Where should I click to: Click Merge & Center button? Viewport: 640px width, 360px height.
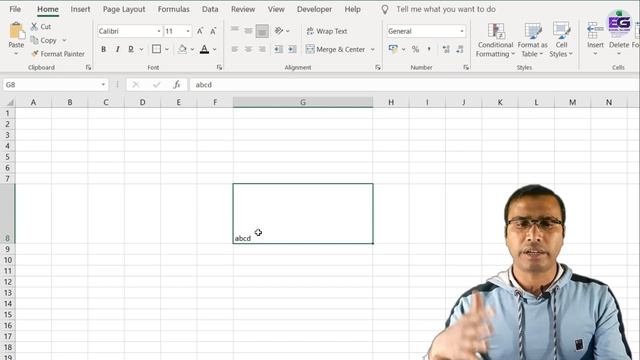[336, 49]
